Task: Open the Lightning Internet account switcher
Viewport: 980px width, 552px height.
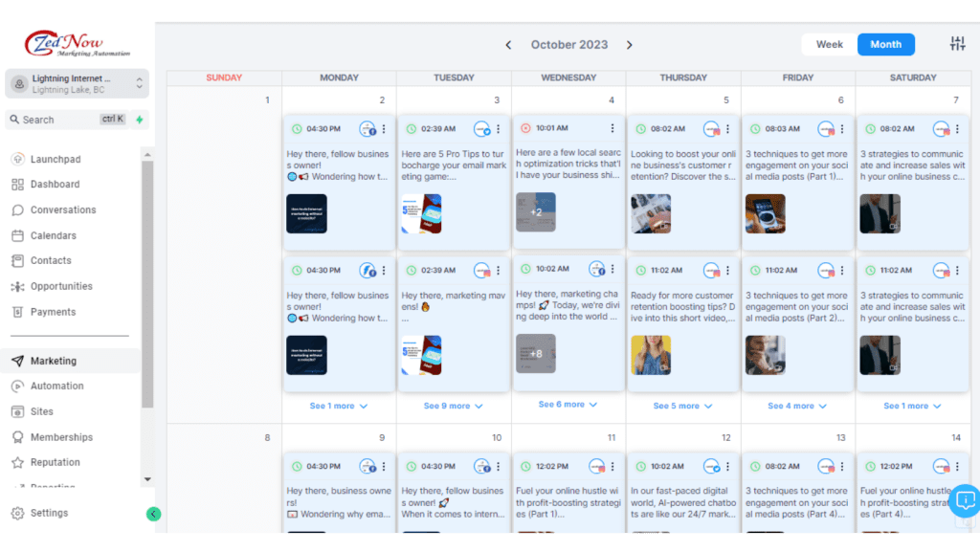Action: [x=77, y=84]
